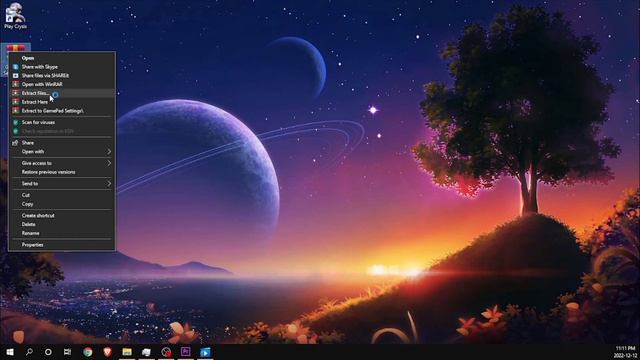Choose Rename from the context menu
Screen dimensions: 640x360
(62, 233)
